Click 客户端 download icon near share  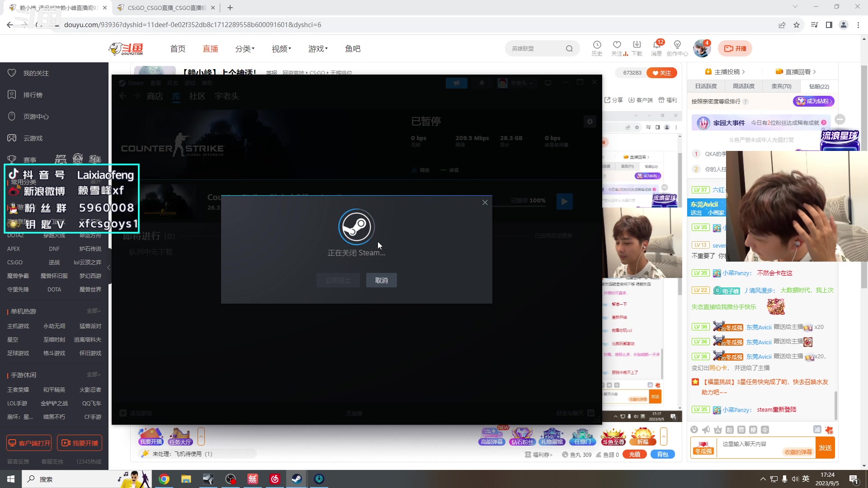[x=641, y=100]
